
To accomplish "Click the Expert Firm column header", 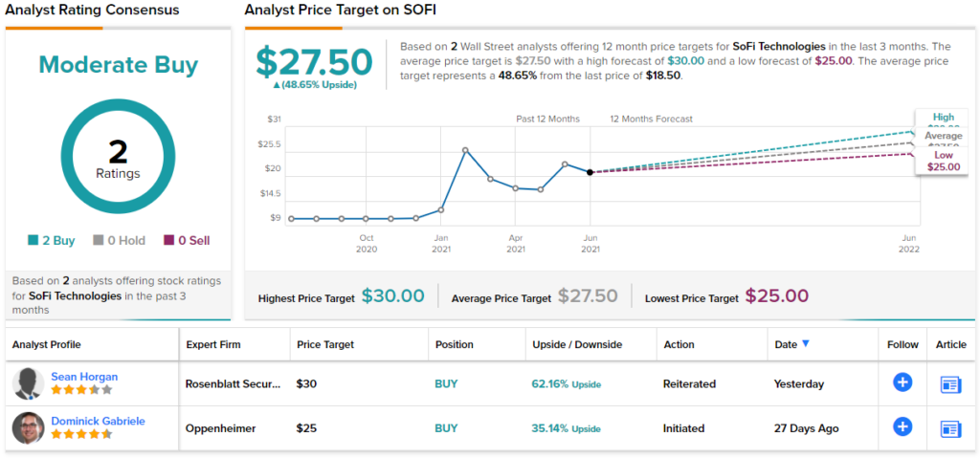I will [x=213, y=344].
